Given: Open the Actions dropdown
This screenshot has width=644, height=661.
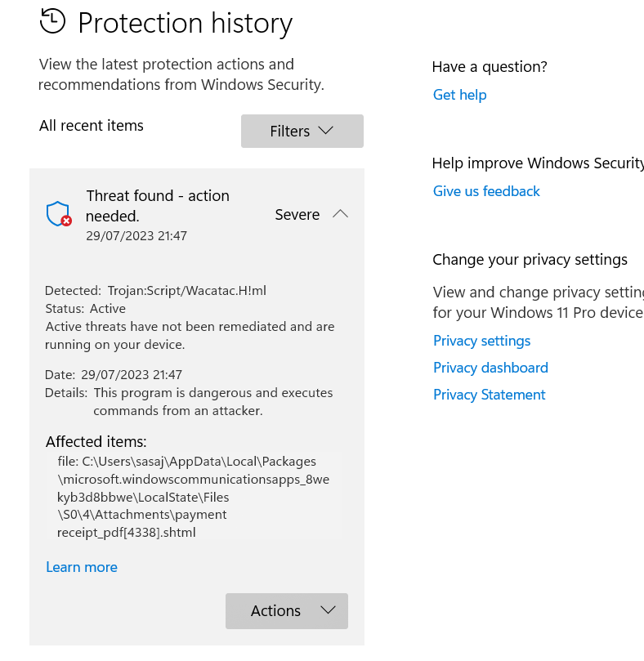Looking at the screenshot, I should coord(287,611).
